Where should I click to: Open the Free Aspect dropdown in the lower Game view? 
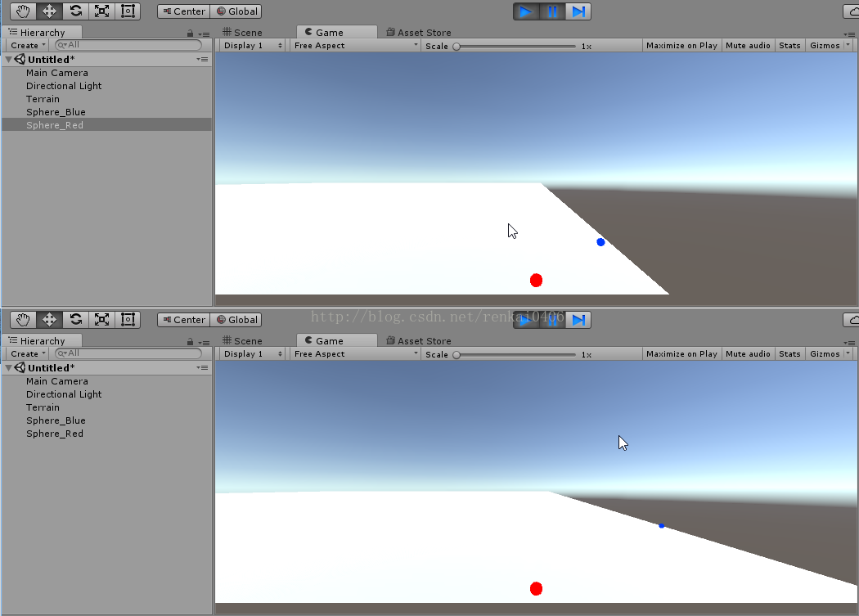356,354
